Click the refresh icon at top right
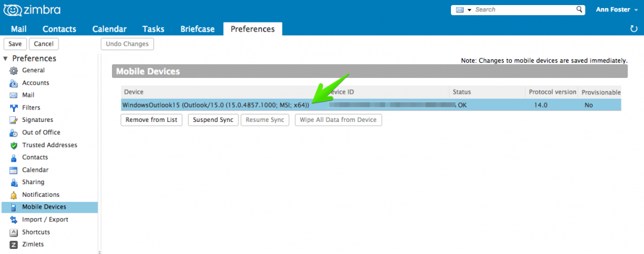The height and width of the screenshot is (254, 644). coord(634,29)
